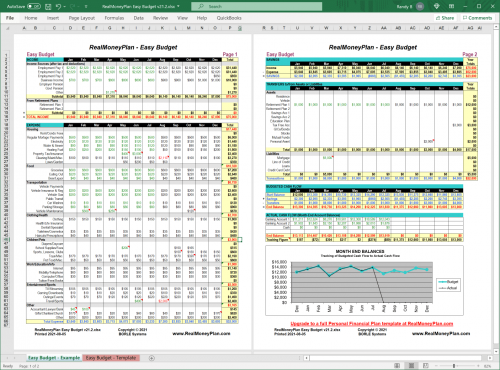Click zoom out minus button

click(x=437, y=366)
